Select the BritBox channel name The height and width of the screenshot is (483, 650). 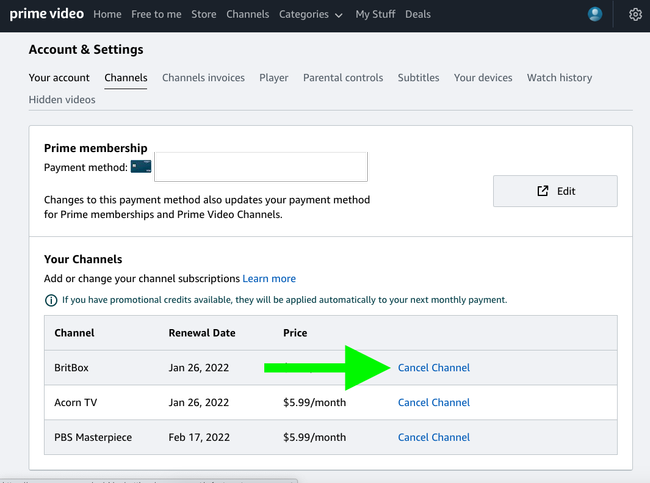pos(71,368)
